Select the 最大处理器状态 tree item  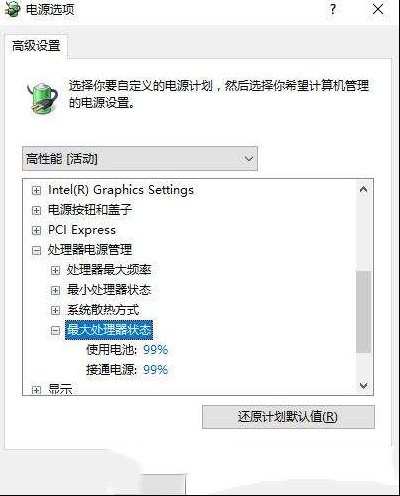(x=109, y=330)
